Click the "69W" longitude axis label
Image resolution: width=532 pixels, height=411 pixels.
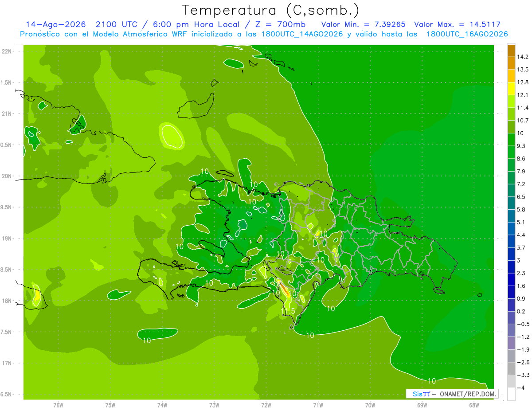[x=422, y=405]
